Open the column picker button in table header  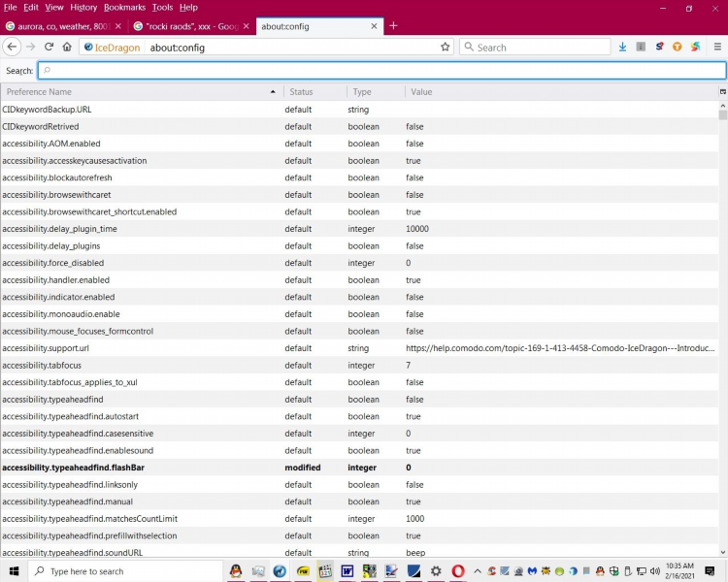pos(723,92)
